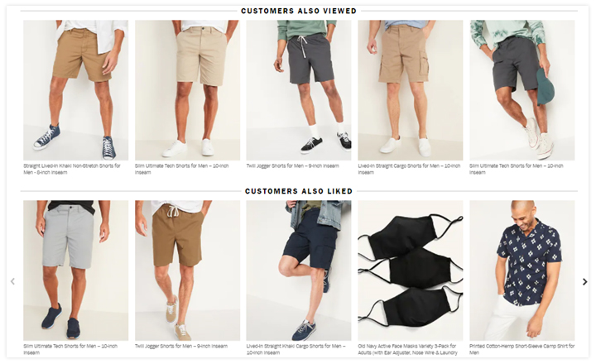This screenshot has width=596, height=364.
Task: Click the previous arrow in Customers Also Liked carousel
Action: pos(12,281)
